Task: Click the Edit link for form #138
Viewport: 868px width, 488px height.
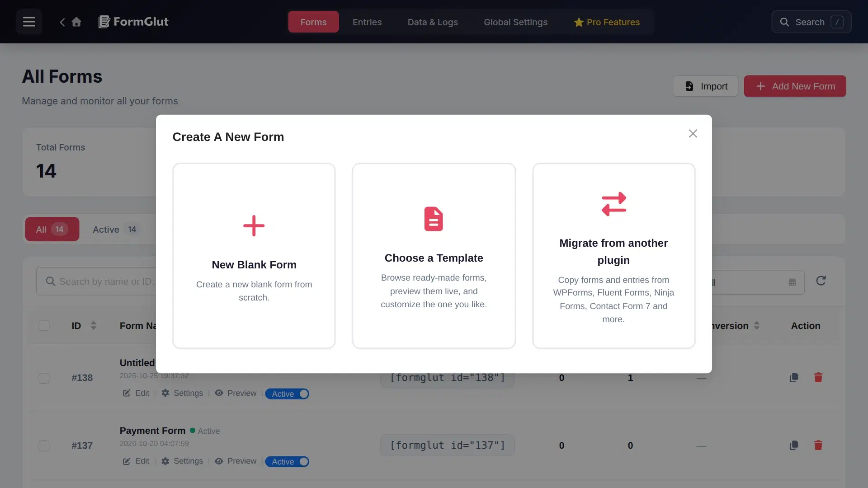Action: (x=136, y=393)
